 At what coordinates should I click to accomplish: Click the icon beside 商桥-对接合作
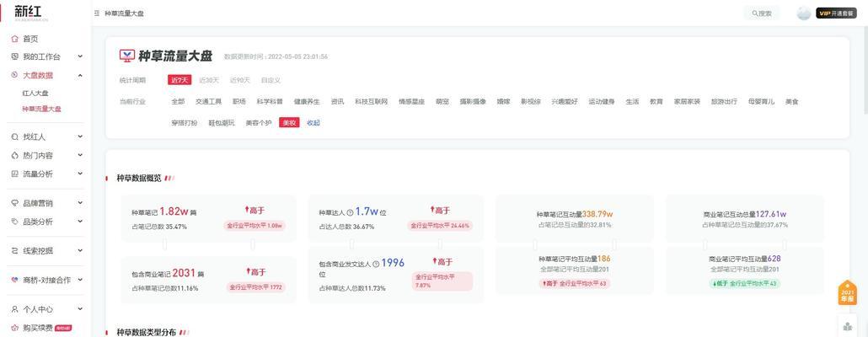coord(14,280)
